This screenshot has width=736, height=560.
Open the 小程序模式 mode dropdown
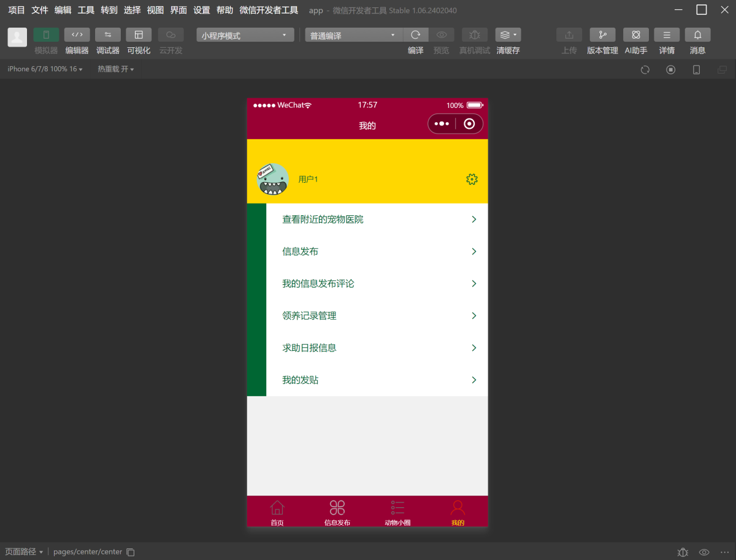(245, 36)
